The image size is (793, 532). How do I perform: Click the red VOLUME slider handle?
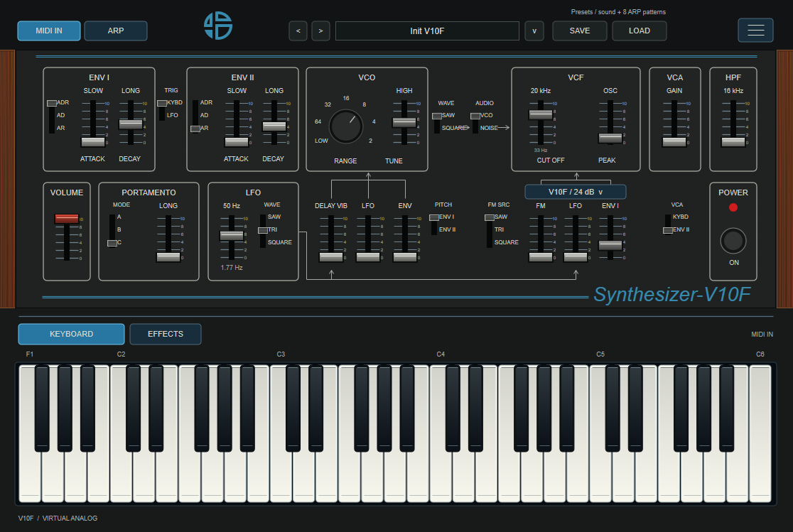tap(67, 219)
